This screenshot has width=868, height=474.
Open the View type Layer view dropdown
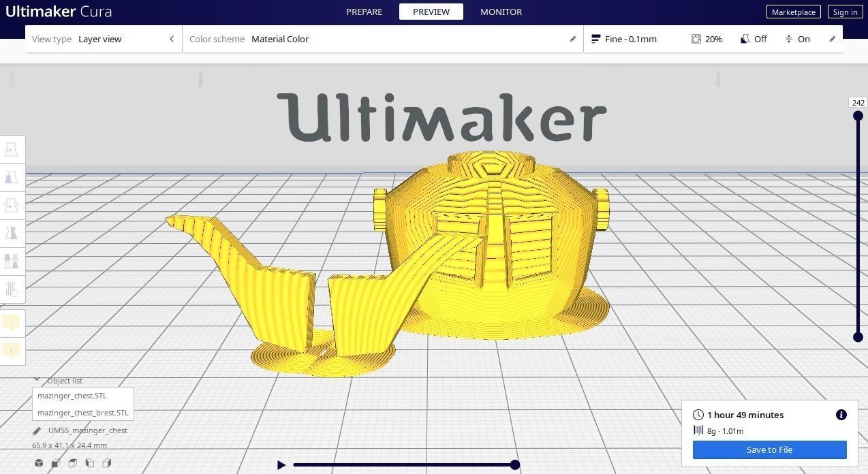pos(104,39)
